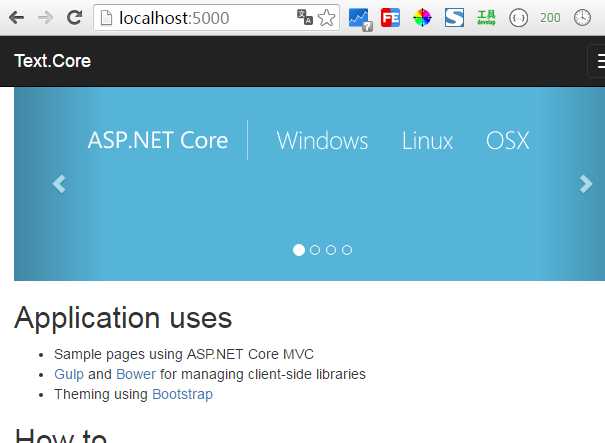Click the 200 status extension

click(550, 18)
